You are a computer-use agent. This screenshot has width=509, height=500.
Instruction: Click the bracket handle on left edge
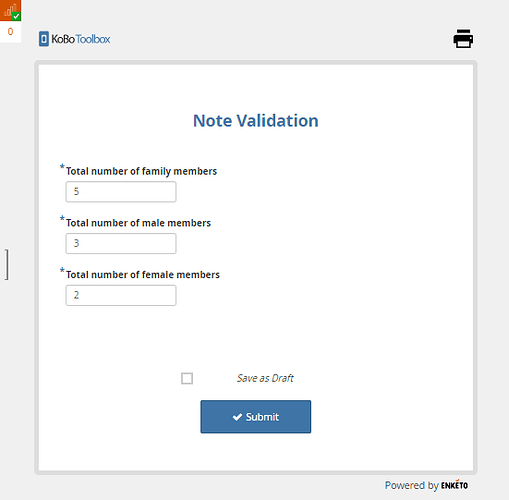click(7, 264)
